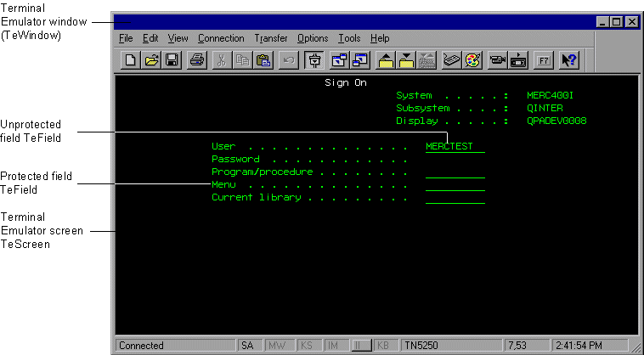Open the File menu

pos(126,38)
